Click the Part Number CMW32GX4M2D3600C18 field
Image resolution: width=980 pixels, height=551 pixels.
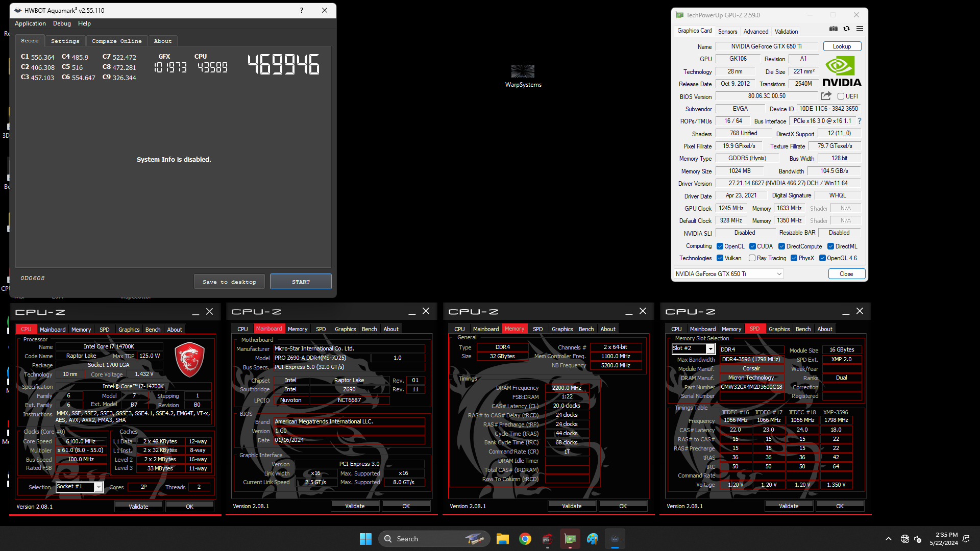pyautogui.click(x=751, y=387)
